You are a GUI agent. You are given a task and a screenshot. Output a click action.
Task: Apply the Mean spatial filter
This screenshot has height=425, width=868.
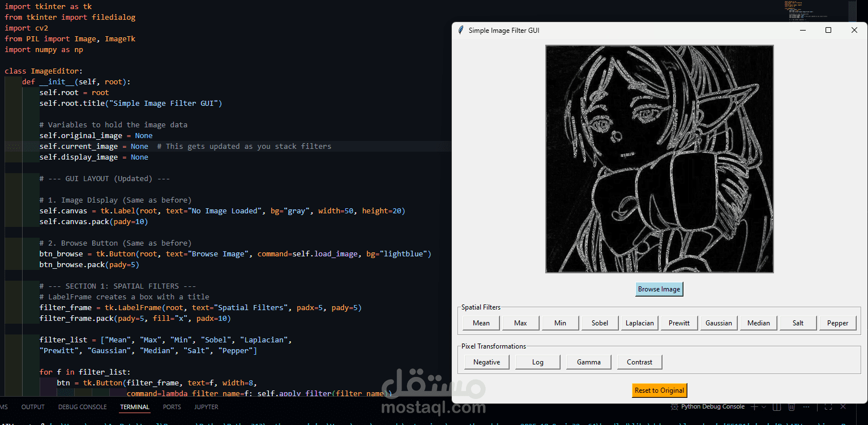[x=481, y=323]
